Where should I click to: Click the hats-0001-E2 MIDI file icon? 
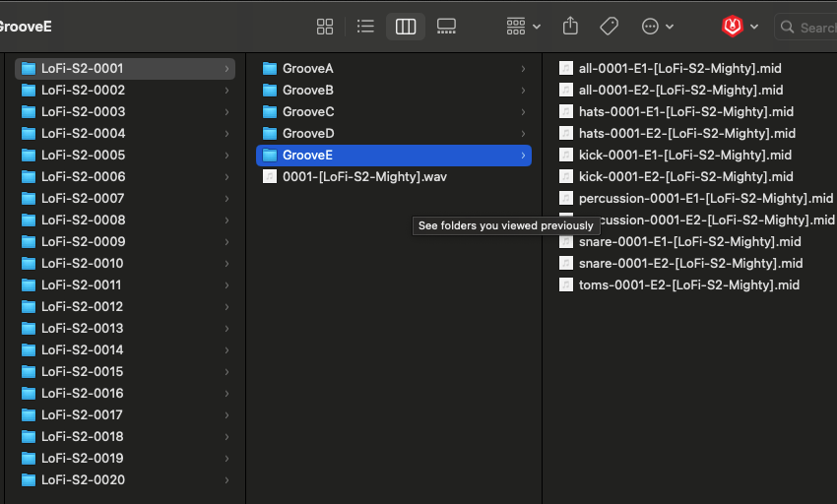(566, 133)
